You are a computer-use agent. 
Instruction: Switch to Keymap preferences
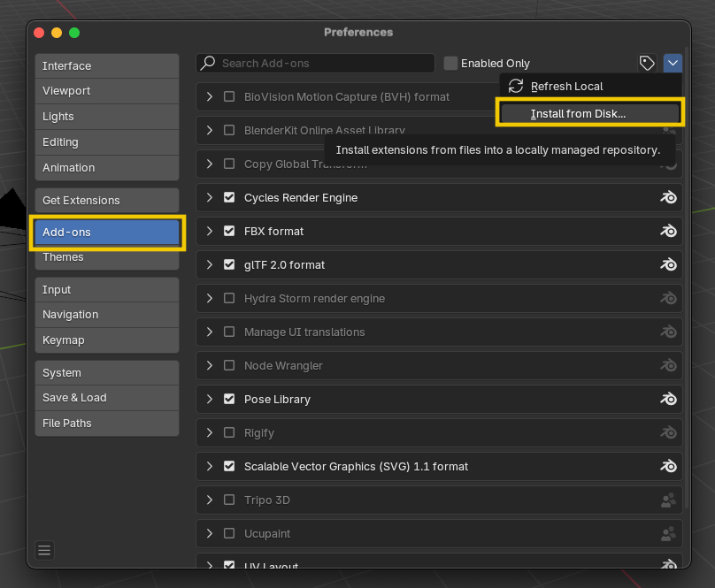click(x=107, y=340)
